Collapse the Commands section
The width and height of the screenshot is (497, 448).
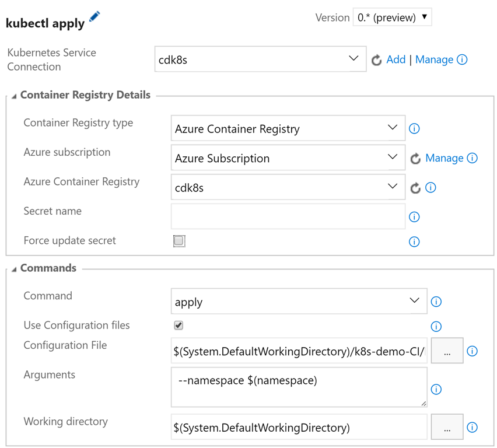click(x=14, y=269)
